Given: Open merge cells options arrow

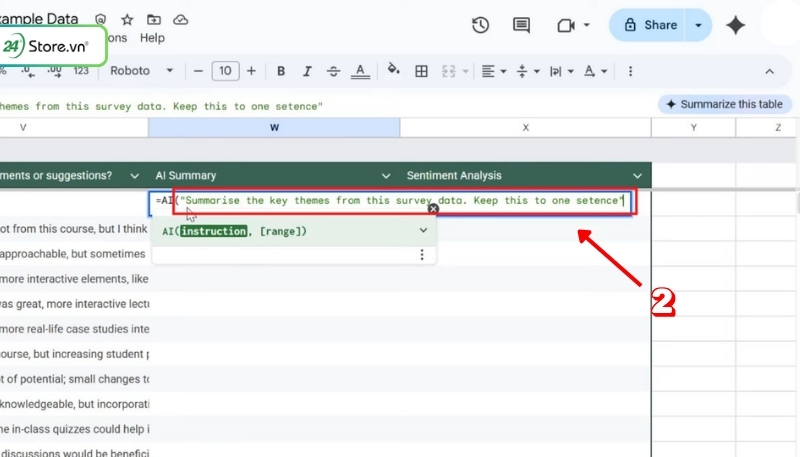Looking at the screenshot, I should pyautogui.click(x=465, y=71).
